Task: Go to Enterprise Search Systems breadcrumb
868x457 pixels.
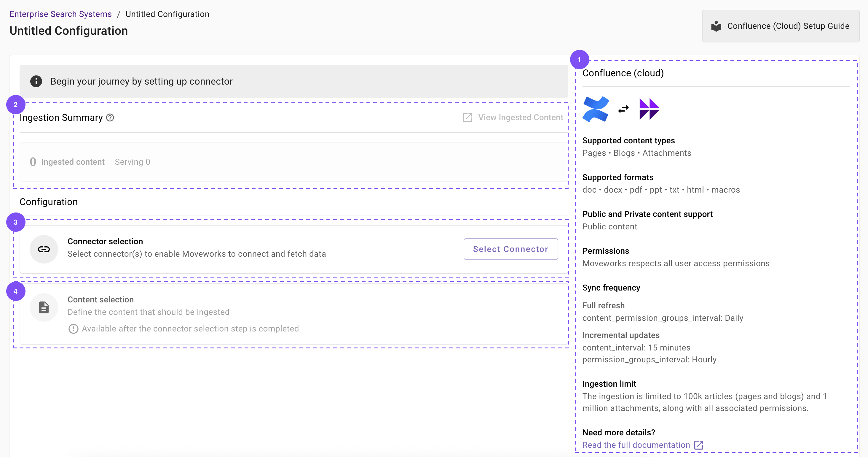Action: 60,14
